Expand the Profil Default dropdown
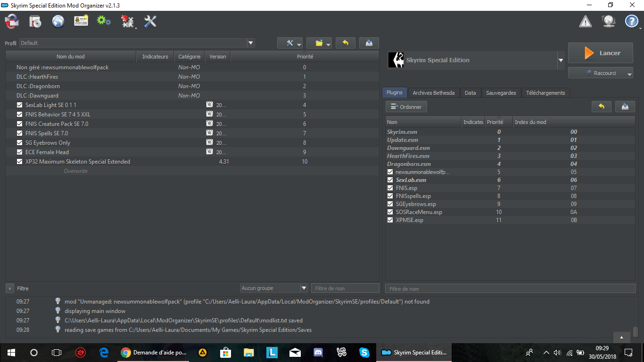 pos(251,43)
